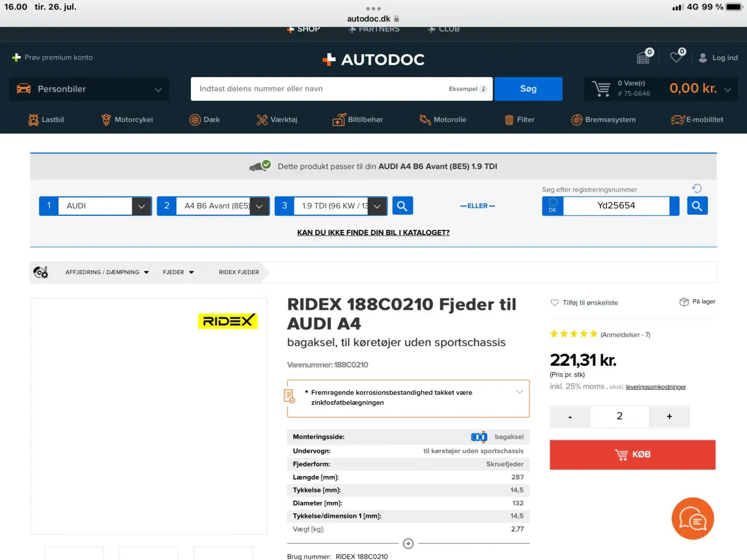Increase quantity with the plus button
The height and width of the screenshot is (560, 747).
(x=669, y=416)
